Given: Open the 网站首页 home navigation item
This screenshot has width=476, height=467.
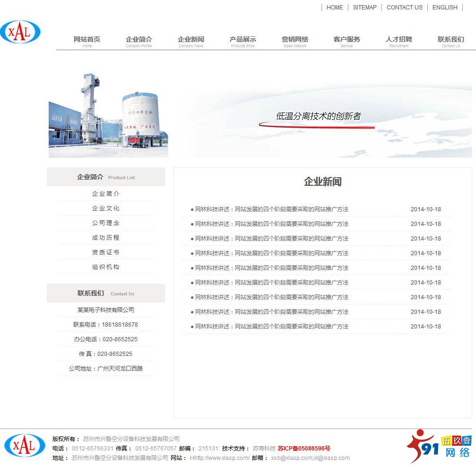Looking at the screenshot, I should (87, 41).
